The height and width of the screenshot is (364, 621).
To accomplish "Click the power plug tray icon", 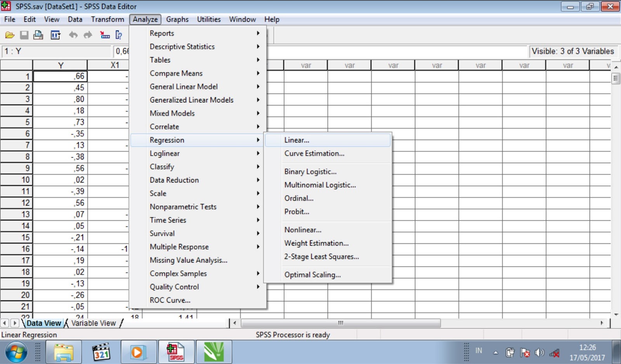I will (x=510, y=353).
